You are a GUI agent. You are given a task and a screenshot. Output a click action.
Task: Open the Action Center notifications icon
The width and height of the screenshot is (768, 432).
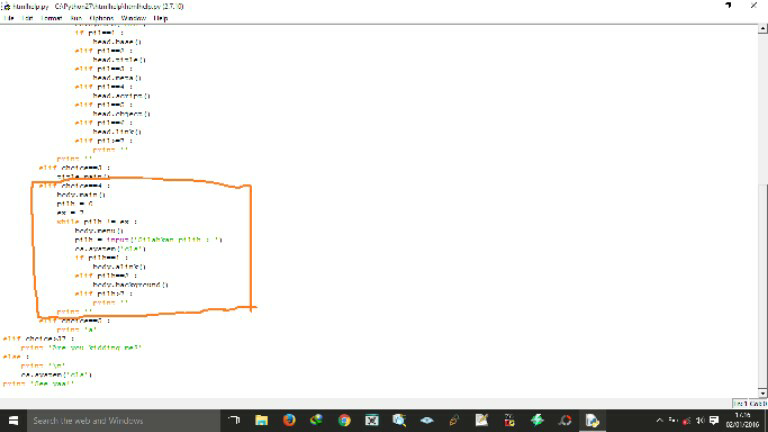tap(714, 420)
